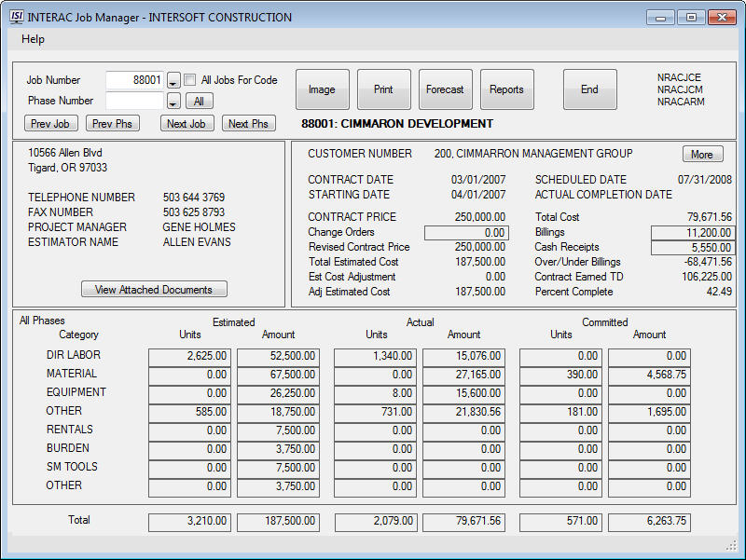
Task: Minimize the INTERAC Job Manager window
Action: pyautogui.click(x=661, y=18)
